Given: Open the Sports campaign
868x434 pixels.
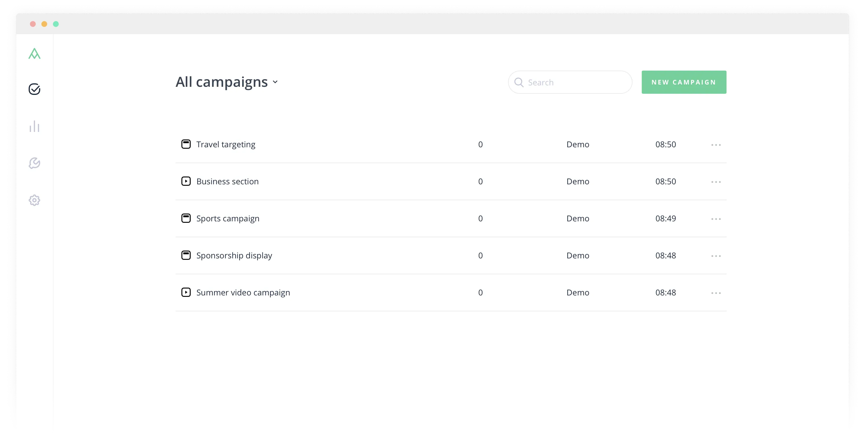Looking at the screenshot, I should point(228,218).
